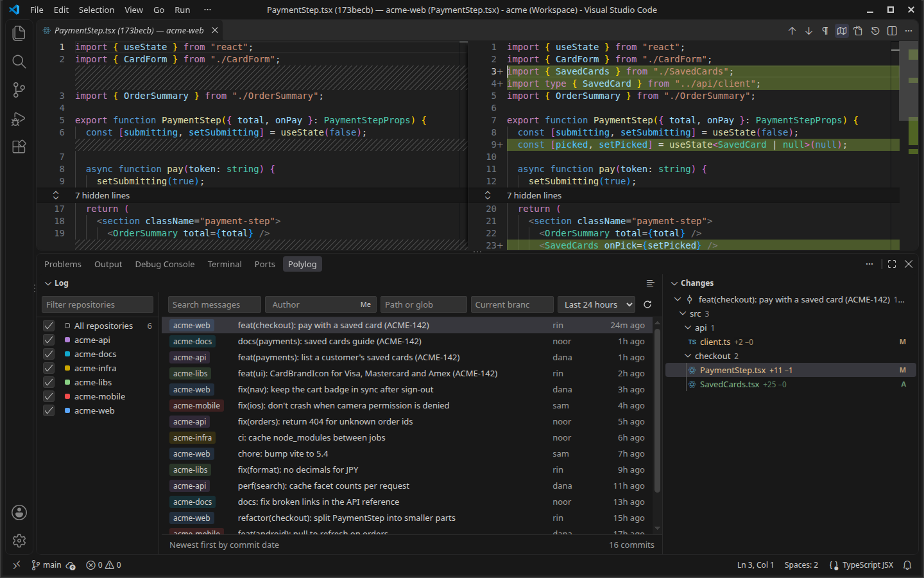
Task: Open the Selection menu
Action: pos(96,10)
